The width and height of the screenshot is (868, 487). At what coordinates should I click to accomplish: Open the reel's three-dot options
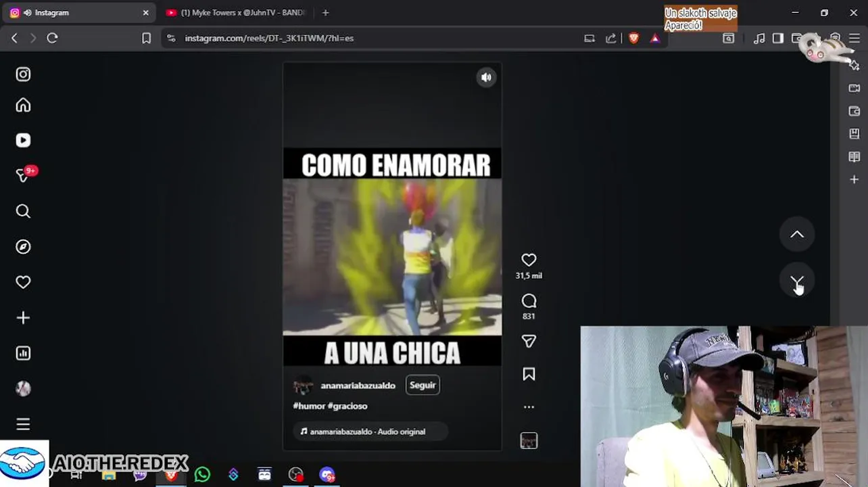point(529,407)
